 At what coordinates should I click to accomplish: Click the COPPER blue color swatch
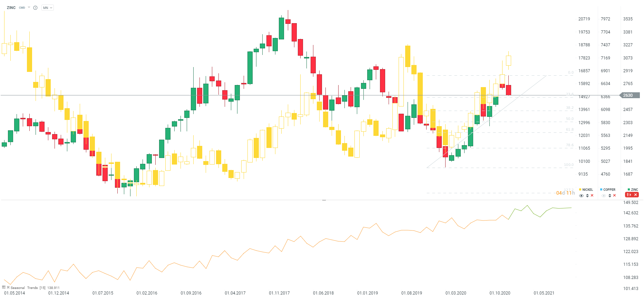(x=601, y=189)
